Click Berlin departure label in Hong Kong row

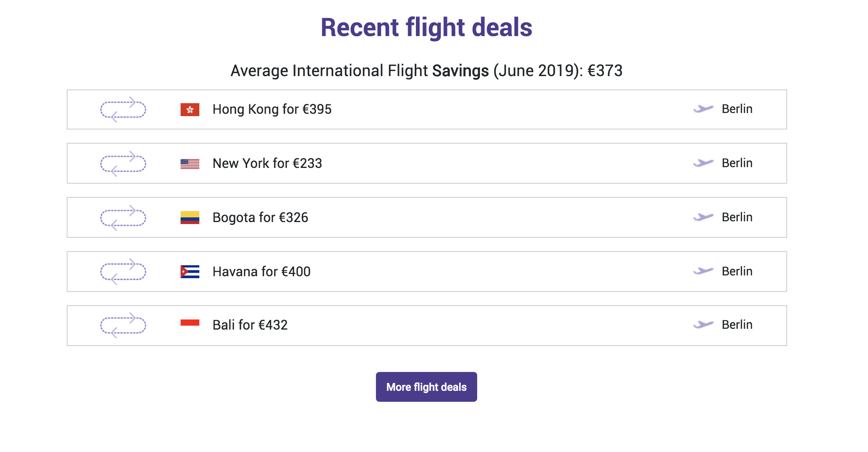point(737,109)
